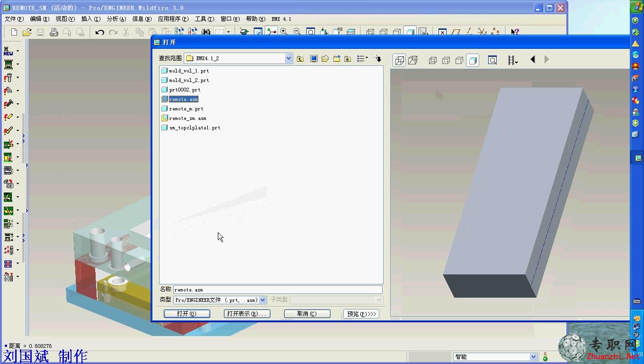This screenshot has height=364, width=644.
Task: Click the EMX NEW project icon
Action: point(9,51)
